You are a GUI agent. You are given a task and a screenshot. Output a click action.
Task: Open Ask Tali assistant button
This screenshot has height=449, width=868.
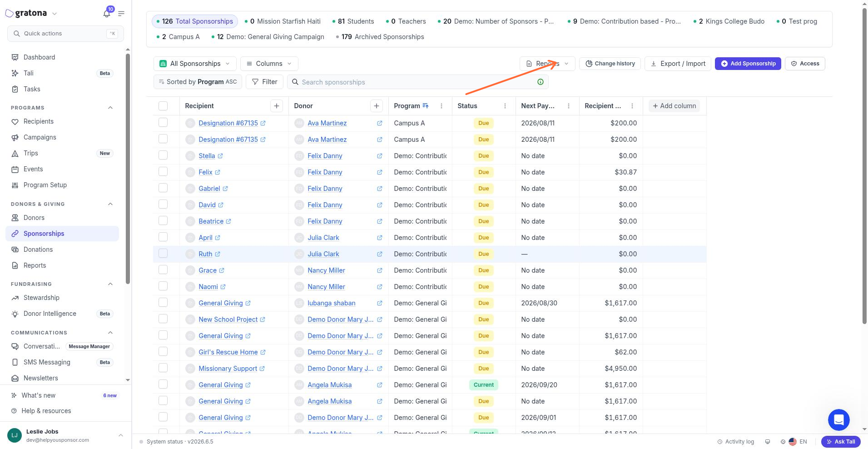pos(841,442)
